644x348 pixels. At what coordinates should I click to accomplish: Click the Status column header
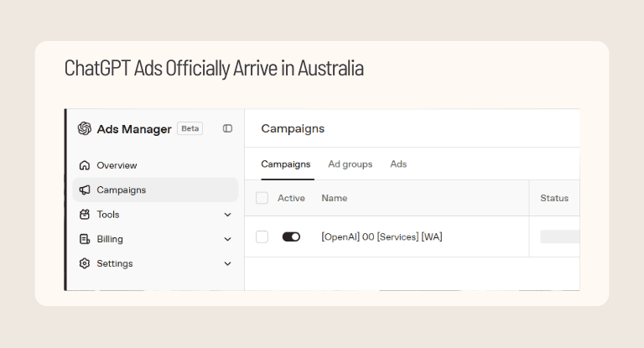pyautogui.click(x=554, y=198)
